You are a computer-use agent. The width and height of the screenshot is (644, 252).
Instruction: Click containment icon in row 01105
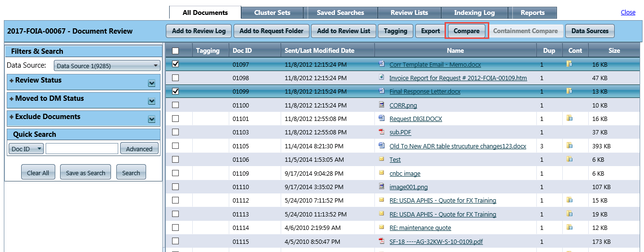click(x=570, y=145)
